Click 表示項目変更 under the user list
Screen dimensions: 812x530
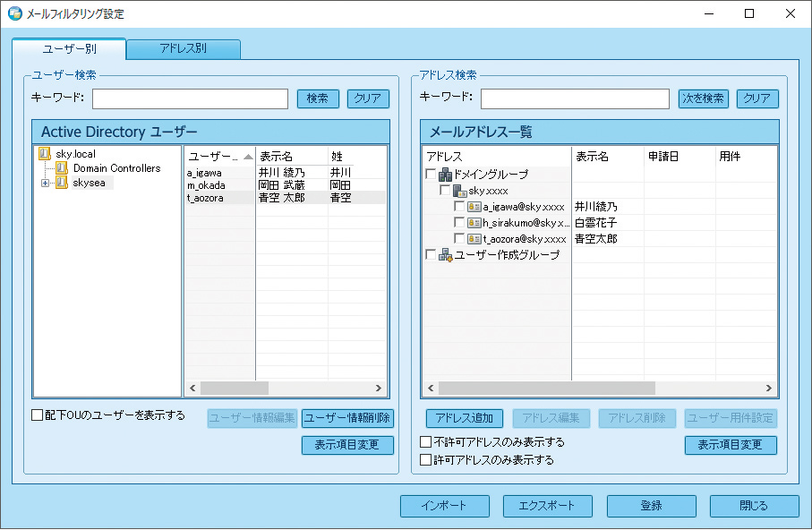click(347, 445)
